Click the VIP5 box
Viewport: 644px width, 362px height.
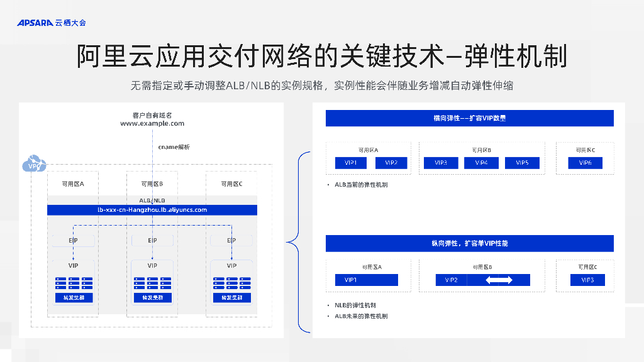(522, 163)
